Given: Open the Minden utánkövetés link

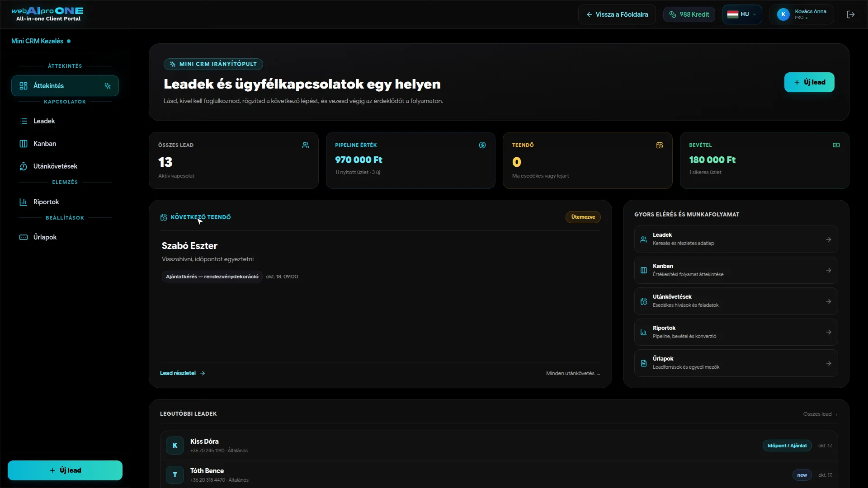Looking at the screenshot, I should (573, 373).
